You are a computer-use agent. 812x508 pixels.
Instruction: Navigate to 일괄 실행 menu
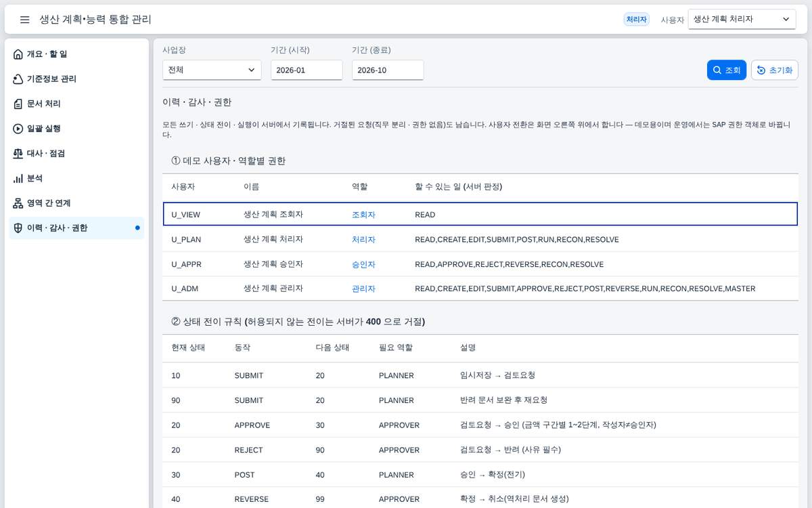[x=76, y=129]
